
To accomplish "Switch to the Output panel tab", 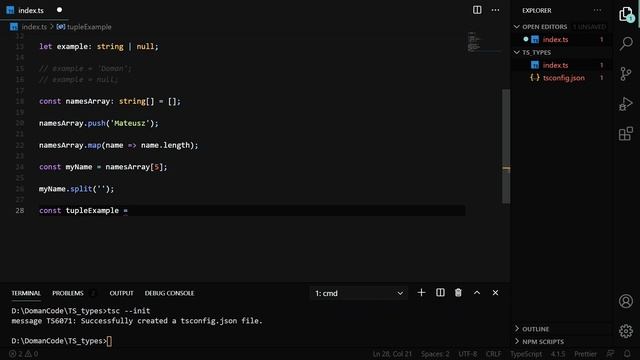I will pyautogui.click(x=121, y=293).
